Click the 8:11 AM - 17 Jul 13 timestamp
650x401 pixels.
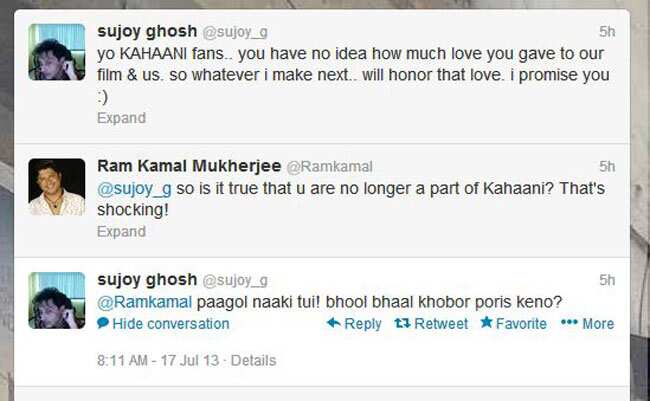coord(158,360)
